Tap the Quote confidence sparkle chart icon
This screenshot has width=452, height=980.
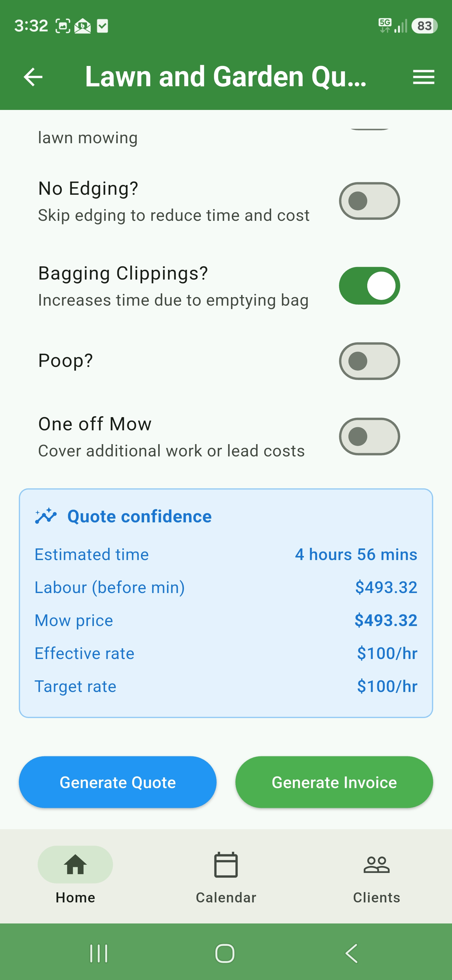(x=46, y=516)
